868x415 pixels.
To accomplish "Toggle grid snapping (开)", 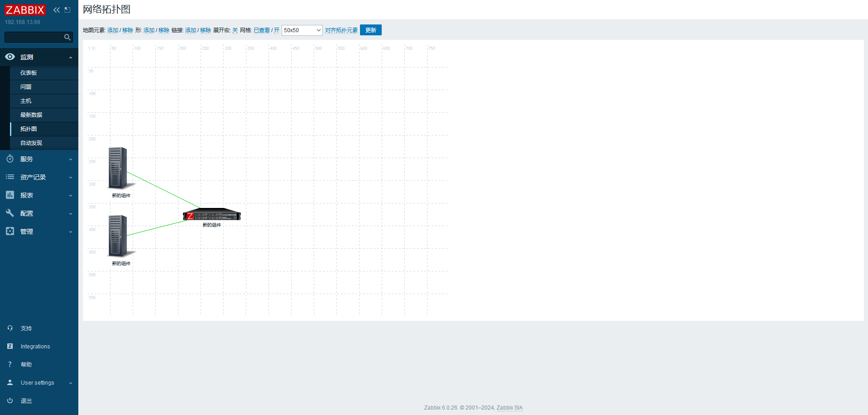I will tap(277, 30).
